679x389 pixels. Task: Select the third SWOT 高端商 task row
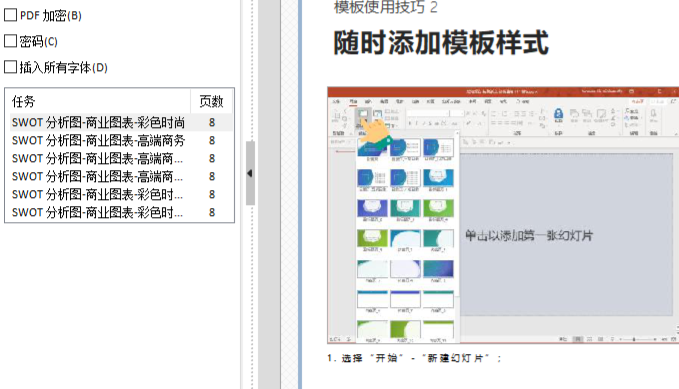pos(120,159)
